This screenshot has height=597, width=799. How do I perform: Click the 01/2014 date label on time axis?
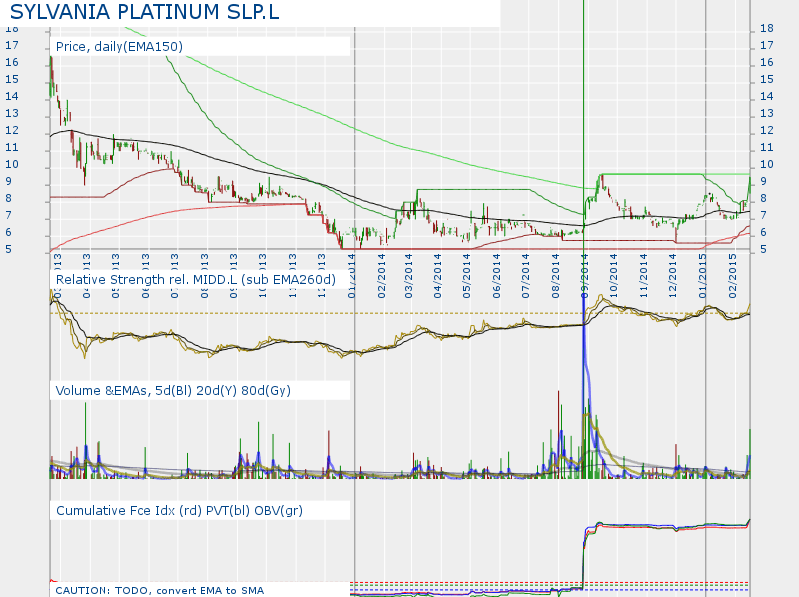coord(352,276)
